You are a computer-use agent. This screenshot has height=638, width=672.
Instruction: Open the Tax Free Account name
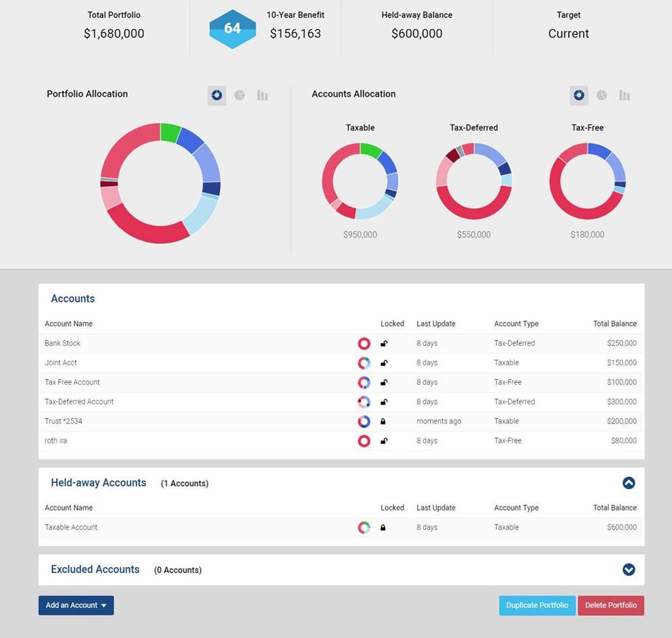pos(72,382)
